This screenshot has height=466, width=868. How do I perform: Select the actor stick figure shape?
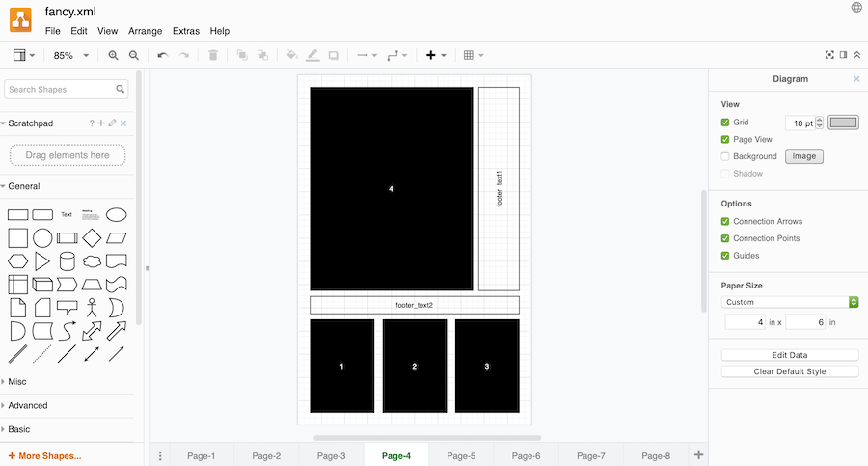92,308
